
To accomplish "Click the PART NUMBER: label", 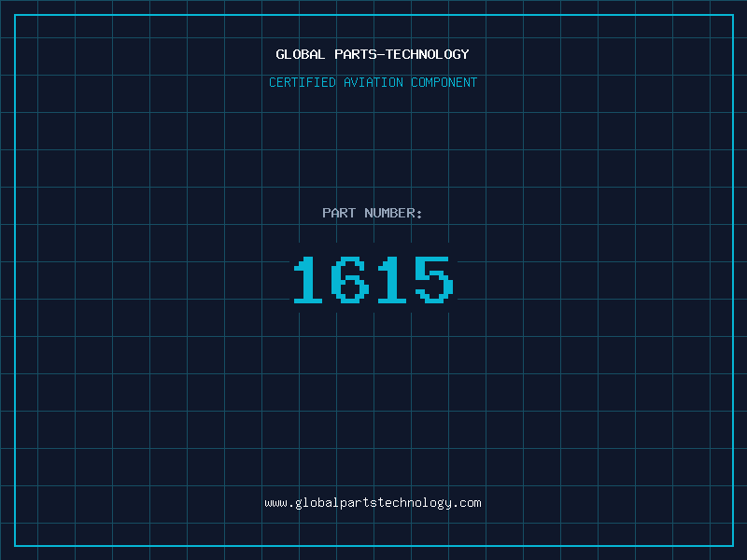I will [372, 213].
